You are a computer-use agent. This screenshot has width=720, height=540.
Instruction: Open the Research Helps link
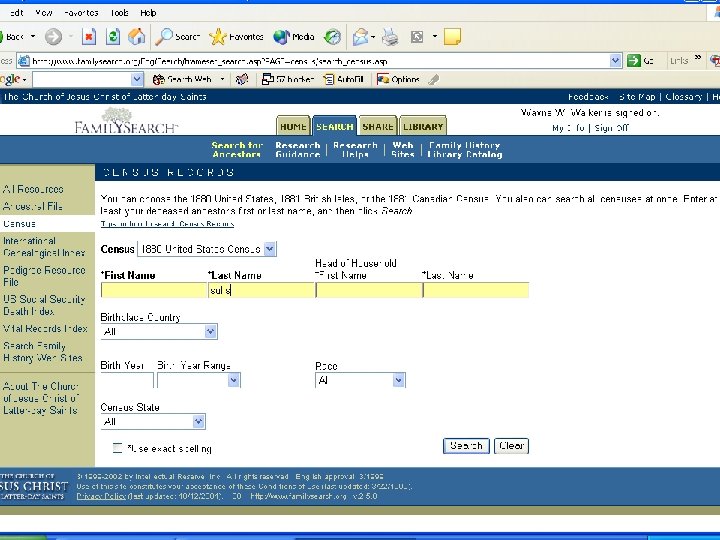355,150
